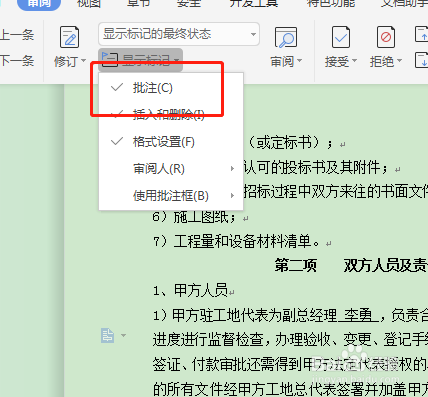Click the next-change icon below the up-arrow icon
This screenshot has height=397, width=428.
tap(421, 60)
